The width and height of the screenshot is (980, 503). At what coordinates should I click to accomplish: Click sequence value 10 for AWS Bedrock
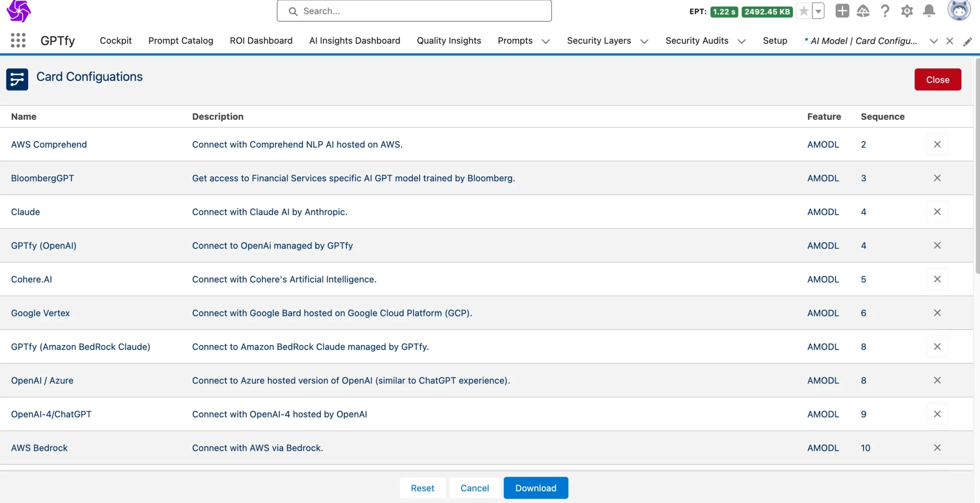(865, 448)
